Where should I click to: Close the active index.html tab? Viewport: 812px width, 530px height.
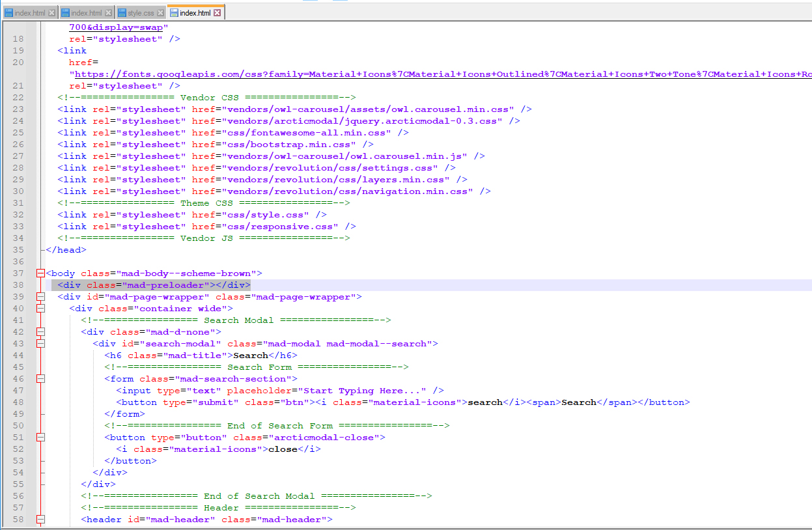(217, 13)
